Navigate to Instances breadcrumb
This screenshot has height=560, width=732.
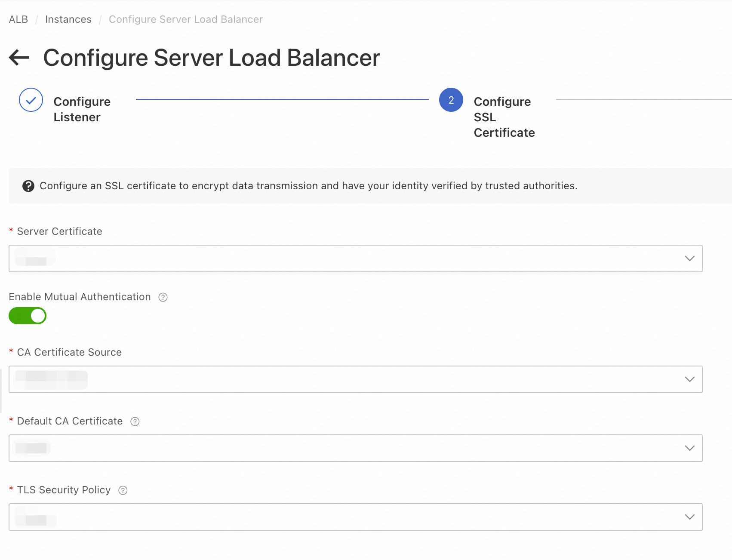68,19
